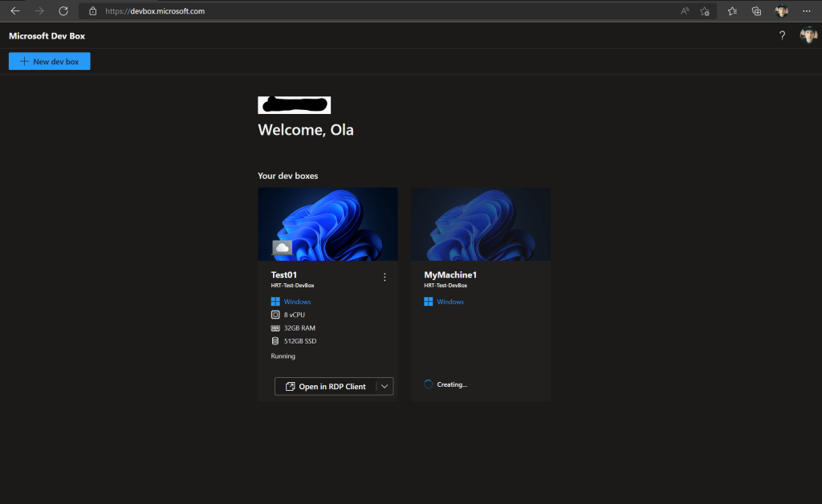Open the Favorites list icon
This screenshot has height=504, width=822.
732,11
